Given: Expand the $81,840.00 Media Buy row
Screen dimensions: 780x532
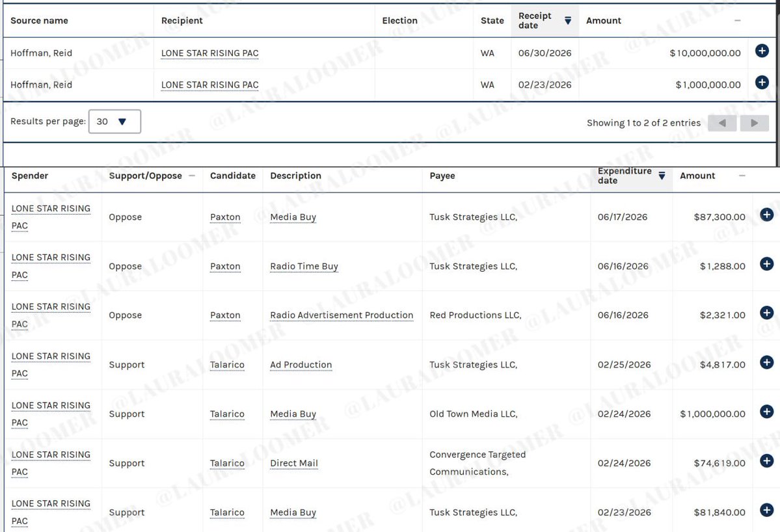Looking at the screenshot, I should click(766, 510).
